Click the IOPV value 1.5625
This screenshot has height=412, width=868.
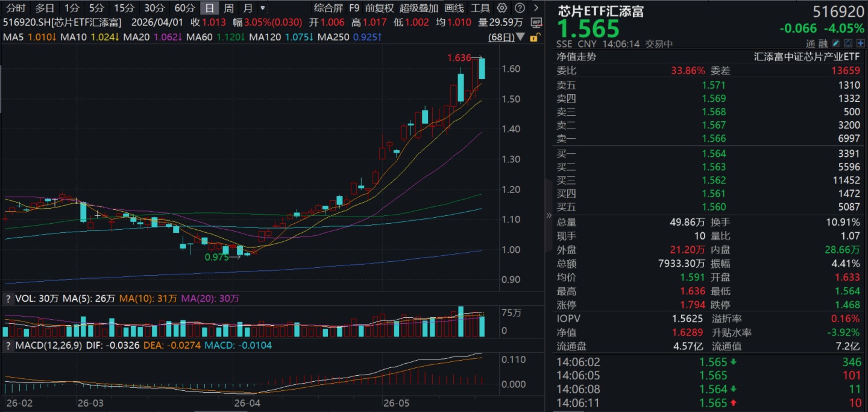click(687, 319)
